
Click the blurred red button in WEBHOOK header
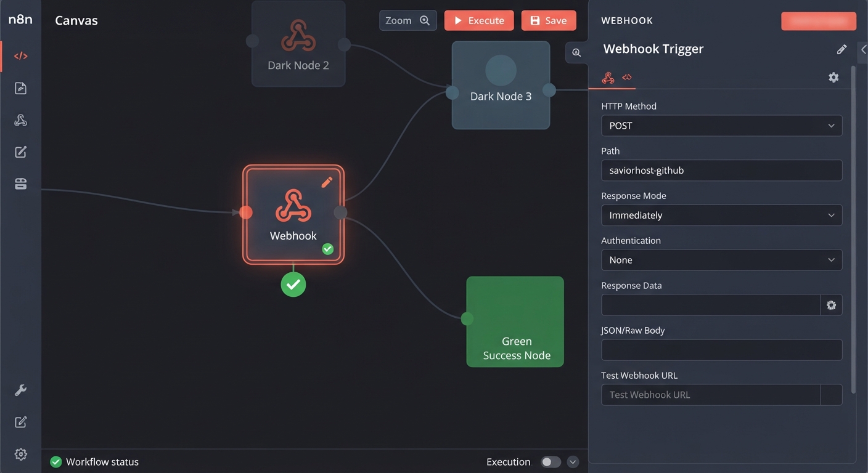819,20
